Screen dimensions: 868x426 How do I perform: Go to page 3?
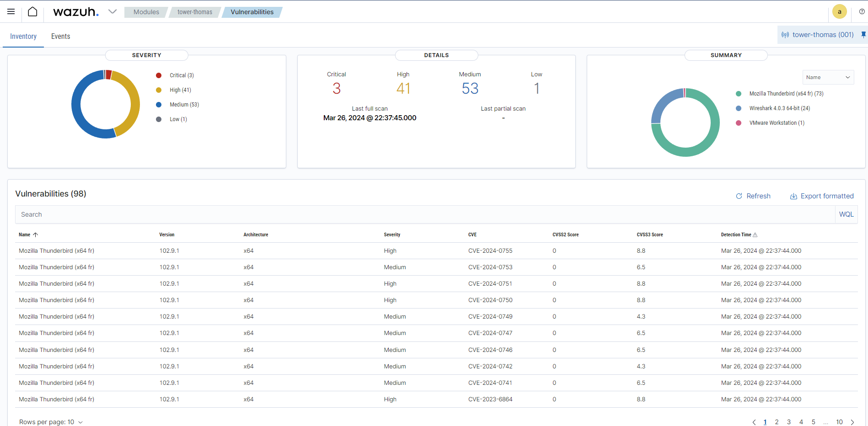tap(789, 422)
